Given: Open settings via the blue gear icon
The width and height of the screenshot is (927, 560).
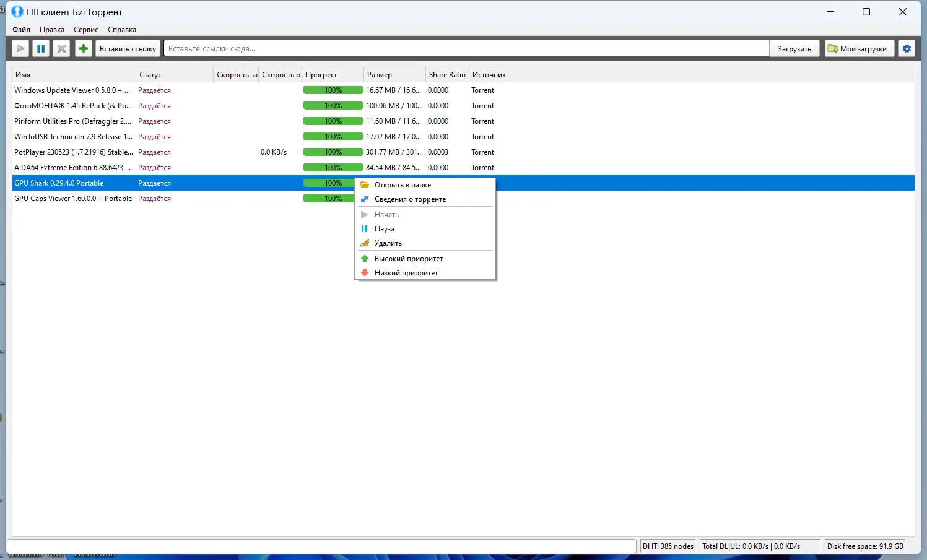Looking at the screenshot, I should coord(907,48).
